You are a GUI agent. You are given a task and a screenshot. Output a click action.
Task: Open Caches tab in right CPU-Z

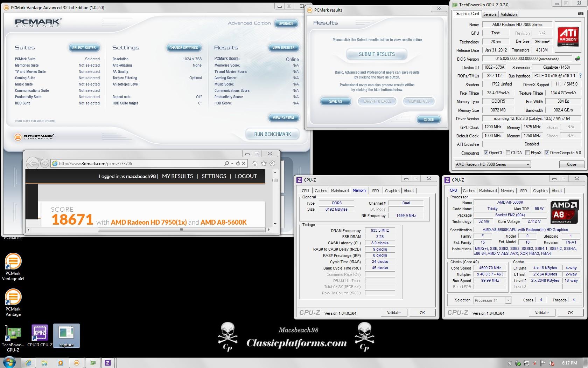point(469,191)
